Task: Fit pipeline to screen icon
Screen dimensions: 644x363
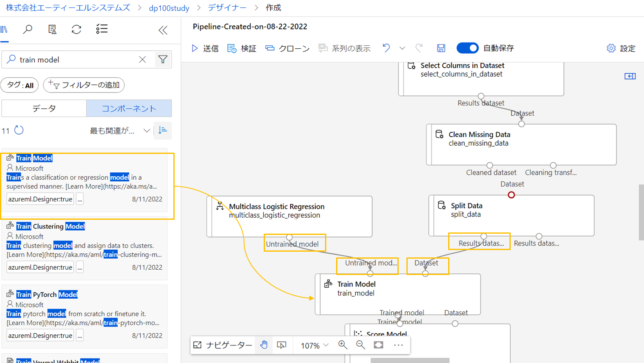Action: [x=379, y=345]
